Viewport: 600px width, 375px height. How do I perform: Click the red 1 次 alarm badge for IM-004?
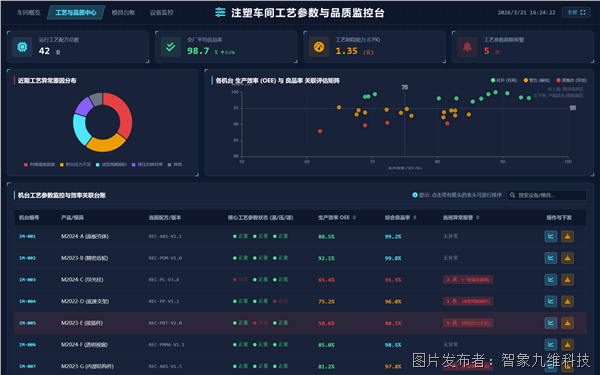[x=468, y=301]
